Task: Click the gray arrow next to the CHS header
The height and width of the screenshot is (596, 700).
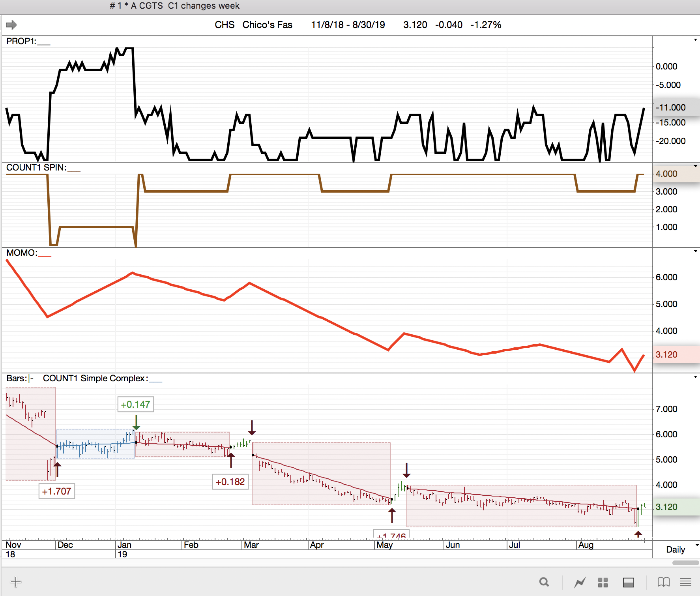Action: pos(11,25)
